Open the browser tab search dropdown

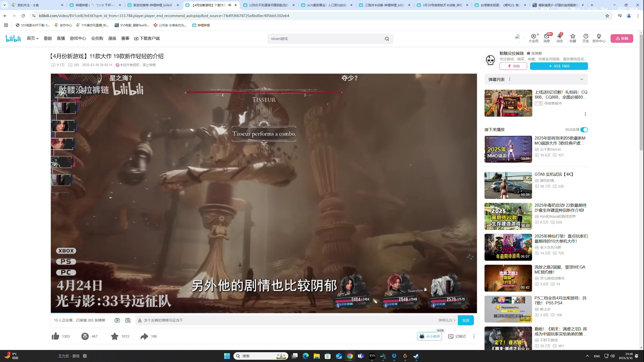click(5, 5)
